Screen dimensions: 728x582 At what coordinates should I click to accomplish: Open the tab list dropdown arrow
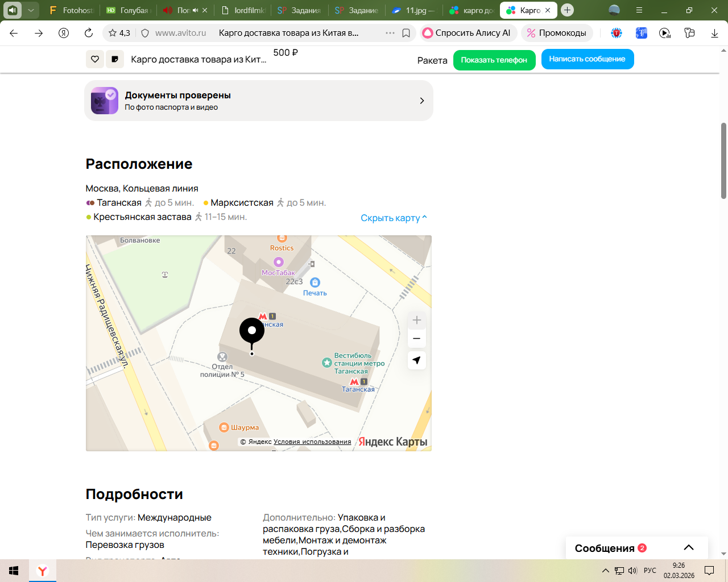31,10
